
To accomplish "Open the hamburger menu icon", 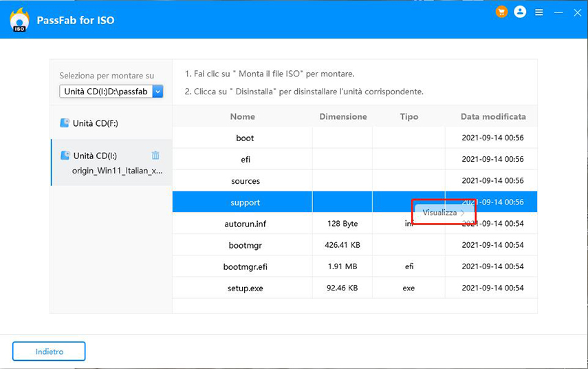I will 539,12.
